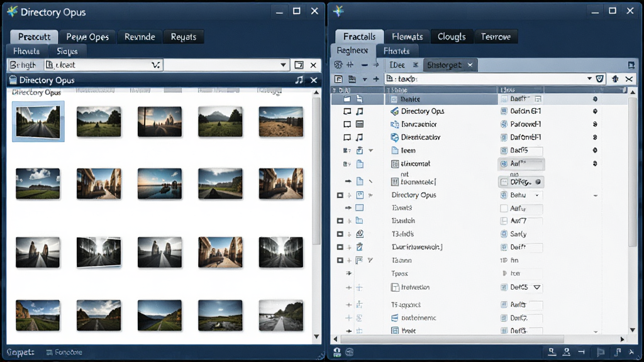Open the Fhatets sub-tab in right window
Screen dimensions: 644x362
pyautogui.click(x=396, y=52)
